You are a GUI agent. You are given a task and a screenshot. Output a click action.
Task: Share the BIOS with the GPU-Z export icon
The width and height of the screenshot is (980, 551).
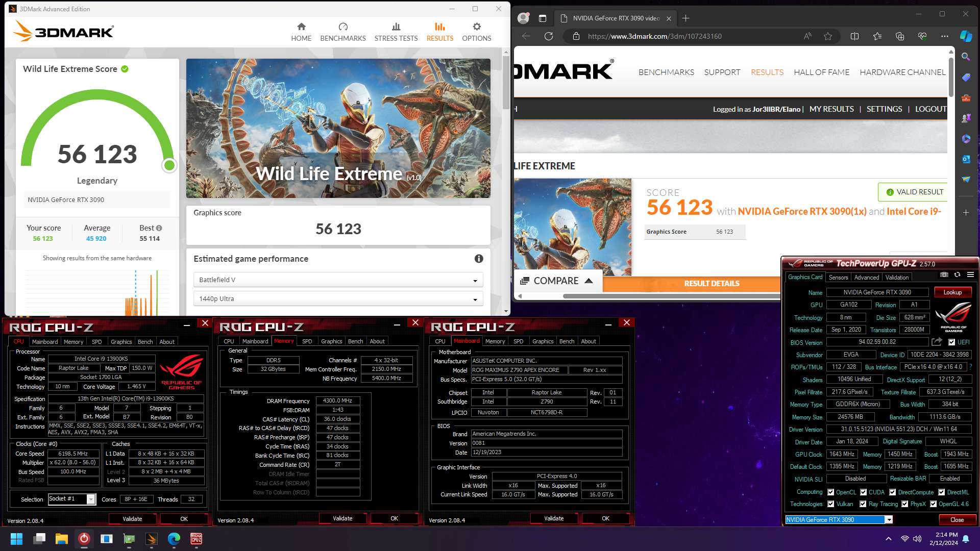pos(937,342)
